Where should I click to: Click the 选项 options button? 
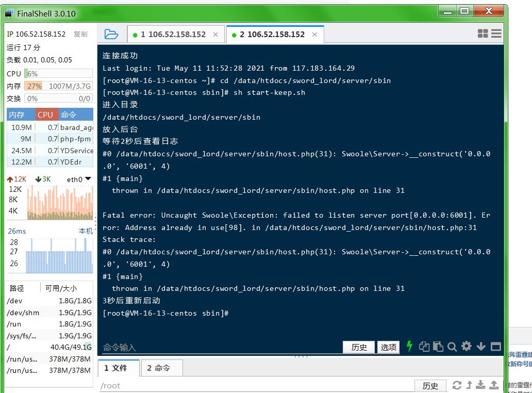click(x=388, y=347)
